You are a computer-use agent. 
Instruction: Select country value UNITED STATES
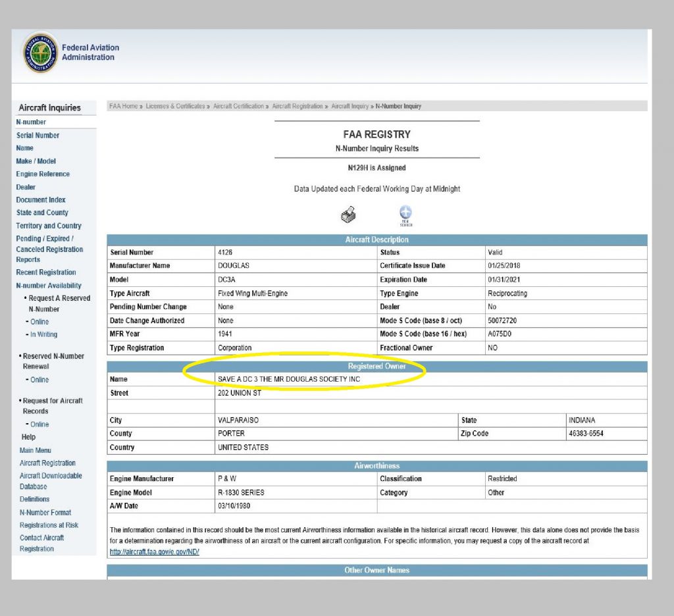[244, 448]
